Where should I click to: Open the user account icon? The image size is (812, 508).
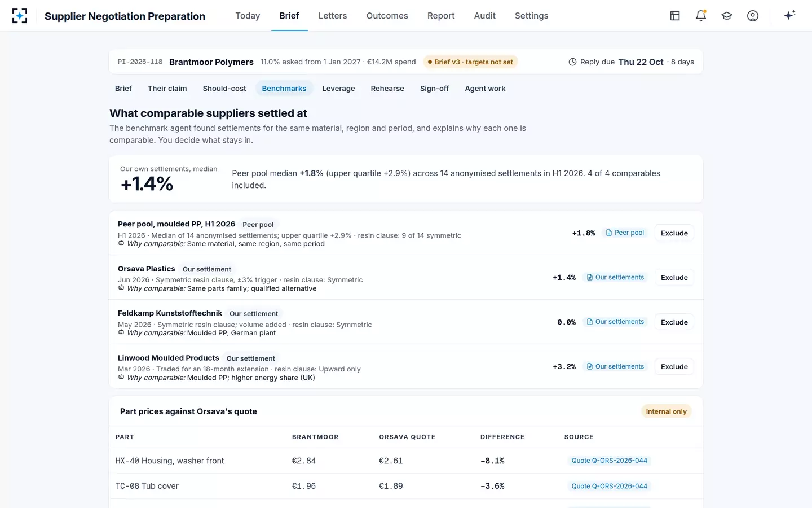coord(753,16)
